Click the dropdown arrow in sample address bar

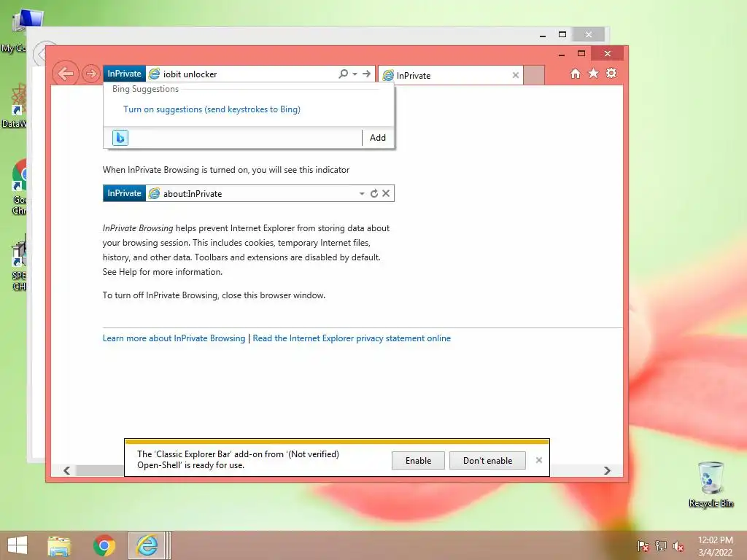pos(362,194)
